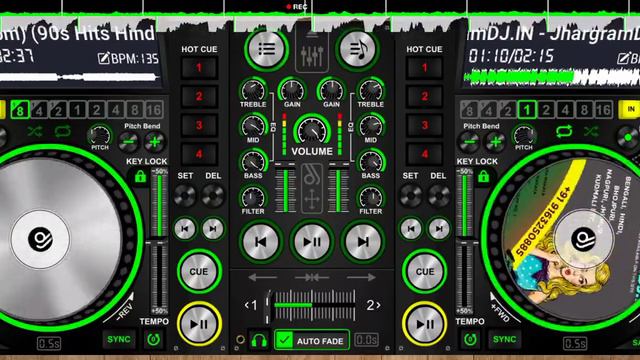This screenshot has width=640, height=360.
Task: Click the headphones pre-listen icon
Action: pos(259,340)
